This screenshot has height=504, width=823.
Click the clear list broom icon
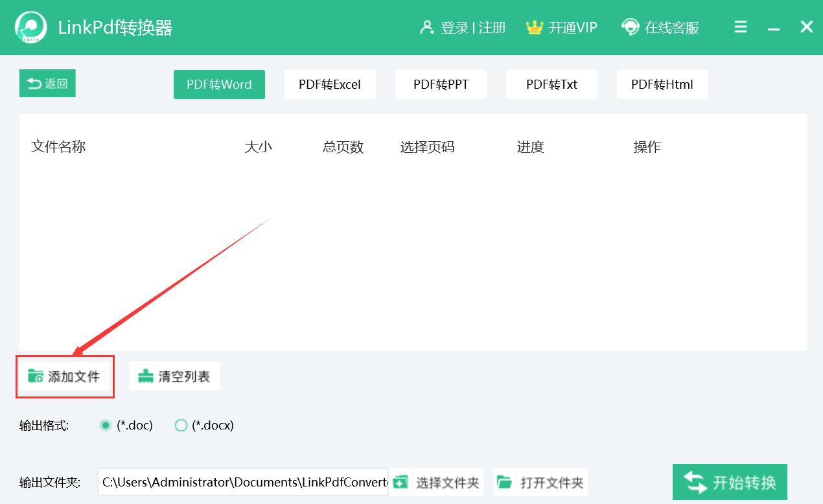(x=146, y=376)
